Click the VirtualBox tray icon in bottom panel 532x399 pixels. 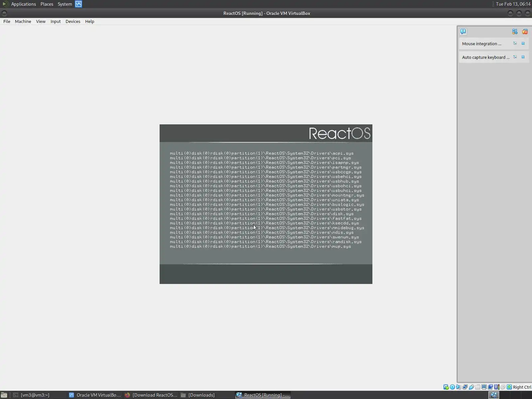coord(494,395)
